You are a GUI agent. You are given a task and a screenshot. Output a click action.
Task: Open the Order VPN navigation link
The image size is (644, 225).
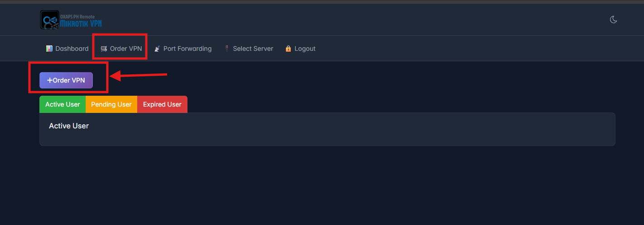point(121,49)
